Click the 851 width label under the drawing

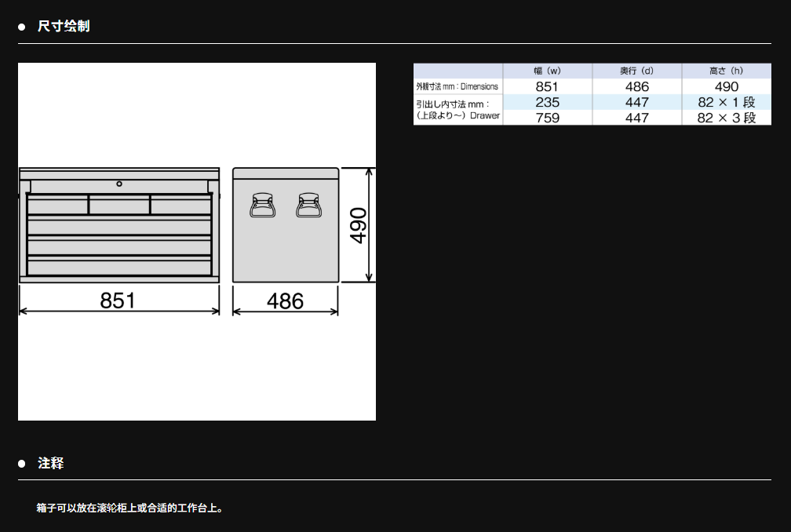118,300
